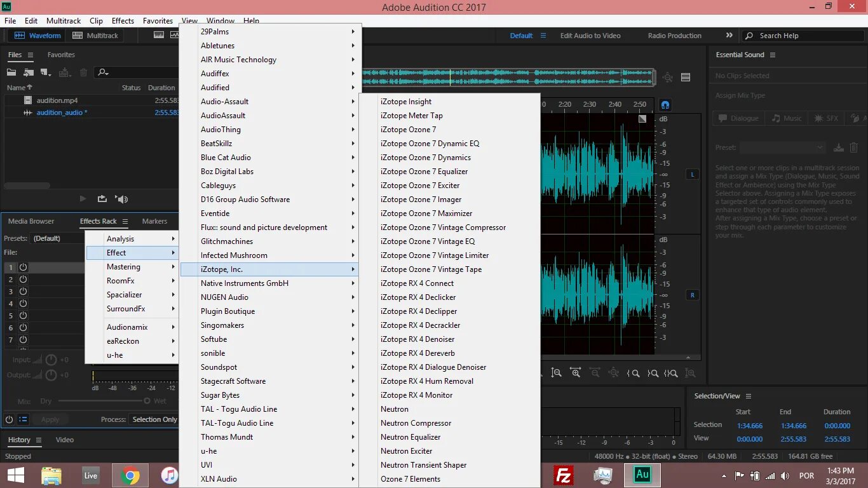868x488 pixels.
Task: Switch to the Markers tab
Action: [x=154, y=221]
